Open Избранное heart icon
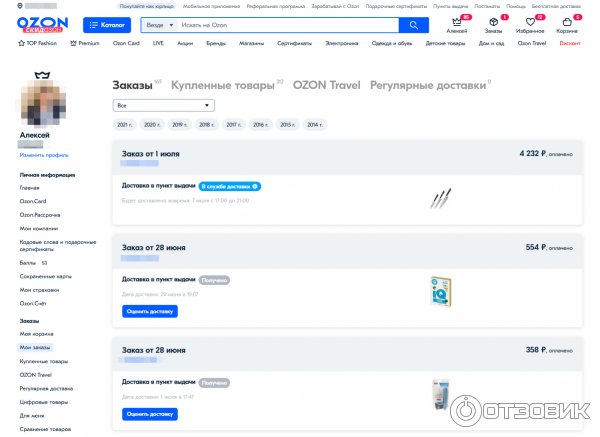Viewport: 600px width, 437px height. 531,21
